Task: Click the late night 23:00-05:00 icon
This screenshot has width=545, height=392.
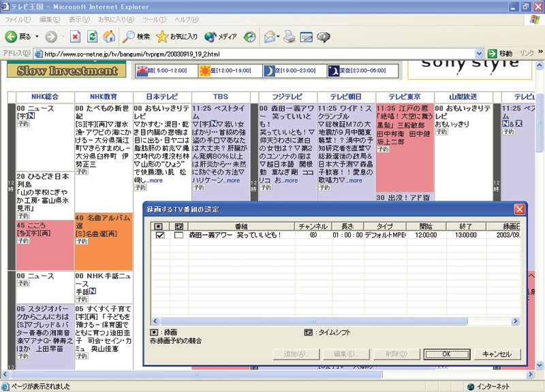Action: [x=334, y=71]
